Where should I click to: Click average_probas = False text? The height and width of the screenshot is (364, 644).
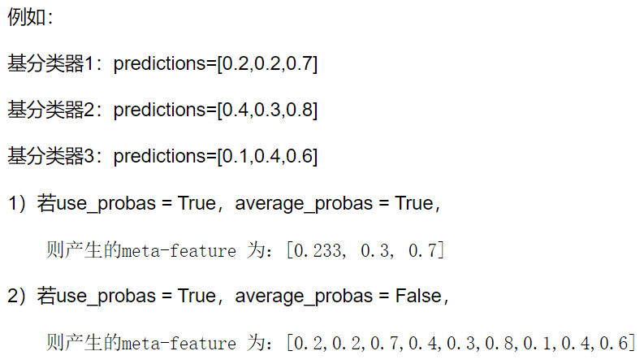(338, 297)
